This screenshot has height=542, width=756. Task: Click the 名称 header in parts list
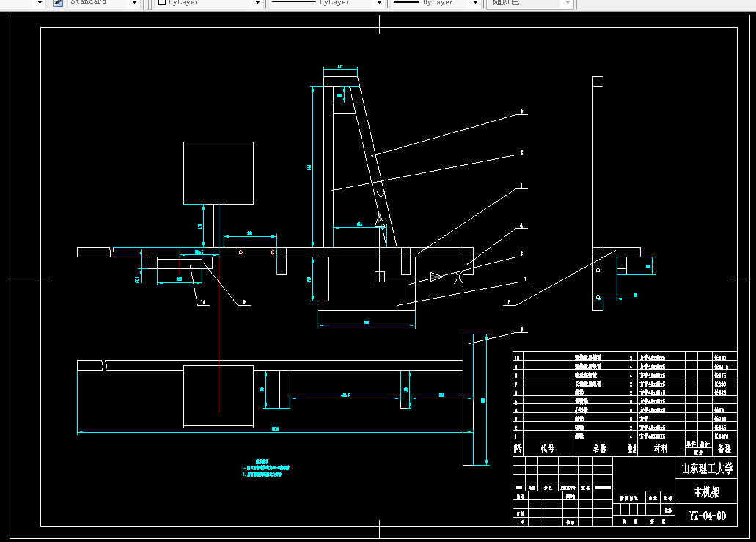pos(600,448)
